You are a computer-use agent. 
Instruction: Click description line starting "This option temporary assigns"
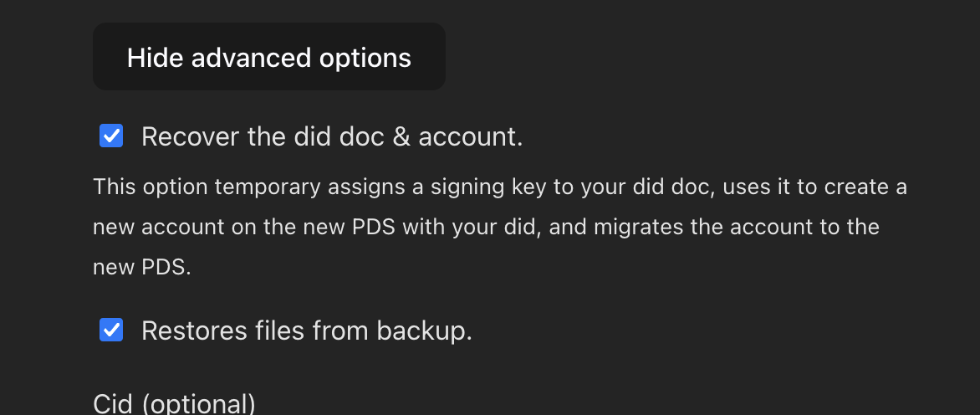pyautogui.click(x=499, y=187)
